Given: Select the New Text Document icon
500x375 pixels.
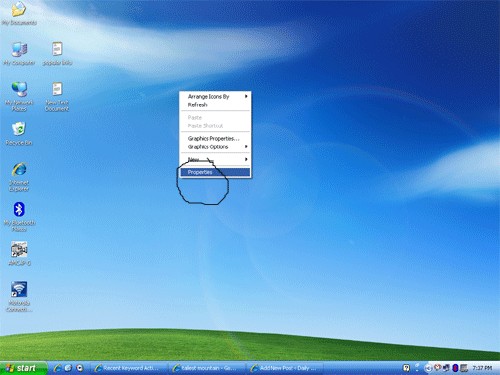Looking at the screenshot, I should coord(57,96).
